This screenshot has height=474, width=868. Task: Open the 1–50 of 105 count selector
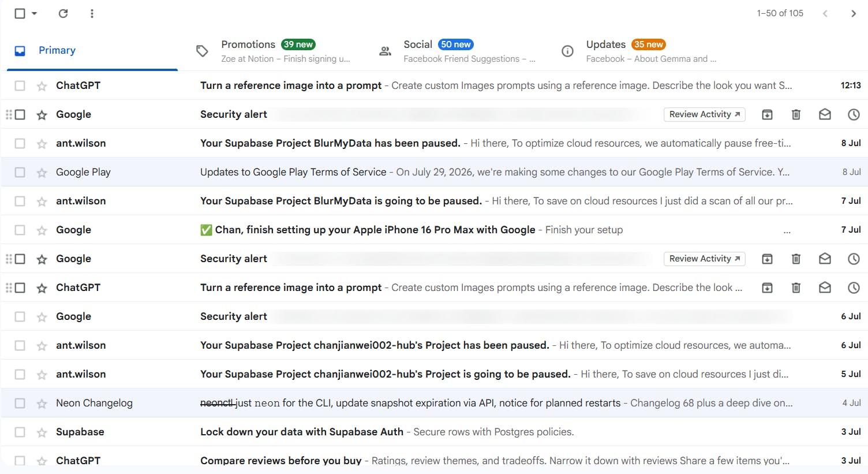pos(780,13)
